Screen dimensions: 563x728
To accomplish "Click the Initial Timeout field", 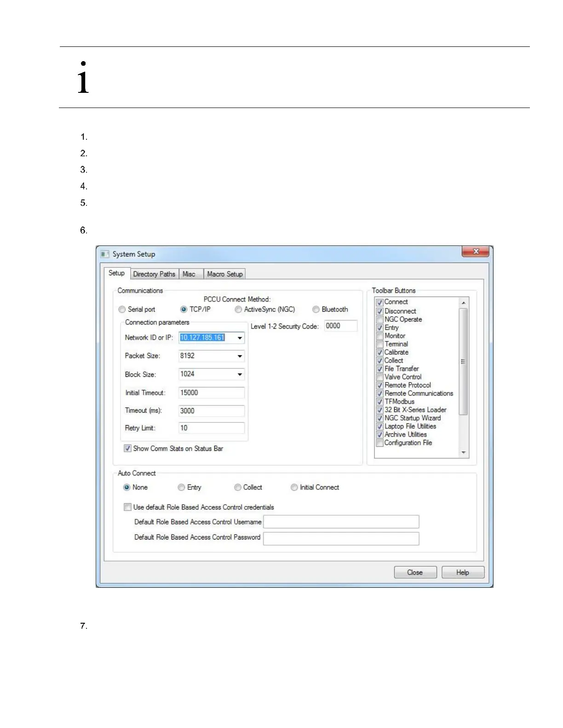I will point(212,393).
